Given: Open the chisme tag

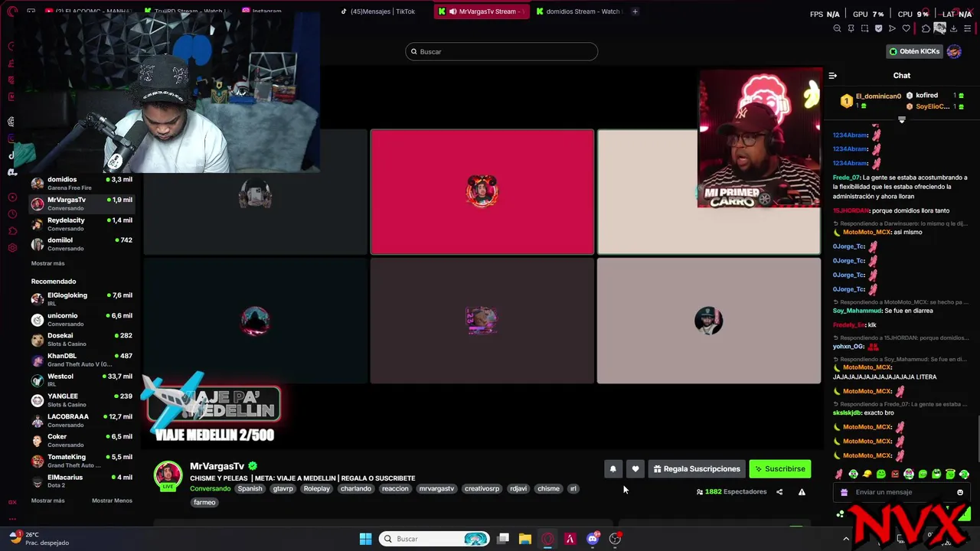Looking at the screenshot, I should pos(548,488).
